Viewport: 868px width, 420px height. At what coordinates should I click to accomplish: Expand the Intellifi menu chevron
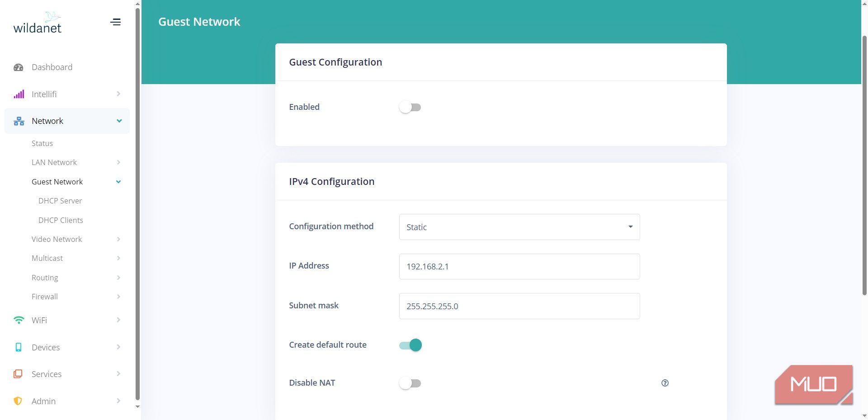point(118,94)
